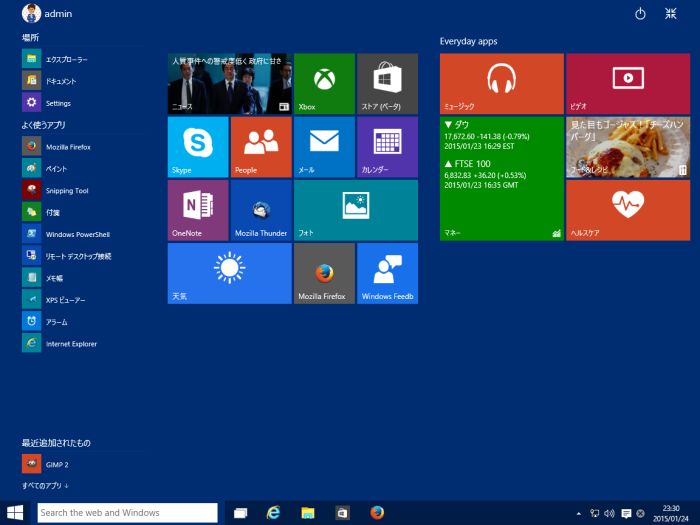Open the news headline live tile

click(229, 84)
